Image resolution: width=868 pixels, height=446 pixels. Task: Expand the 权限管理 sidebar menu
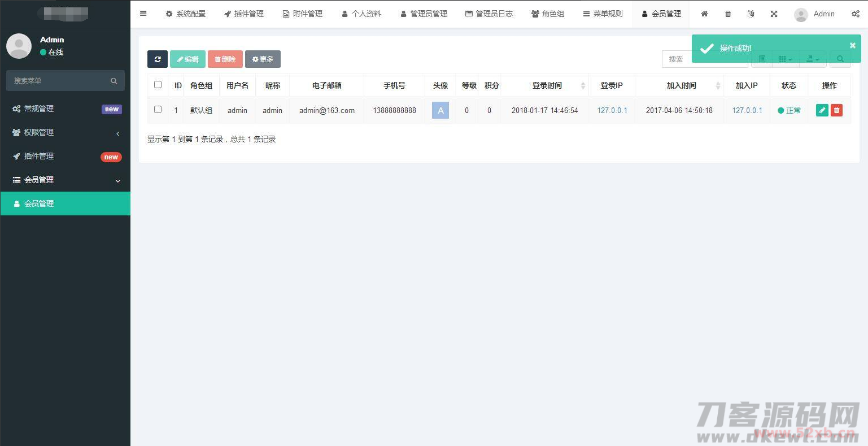65,133
